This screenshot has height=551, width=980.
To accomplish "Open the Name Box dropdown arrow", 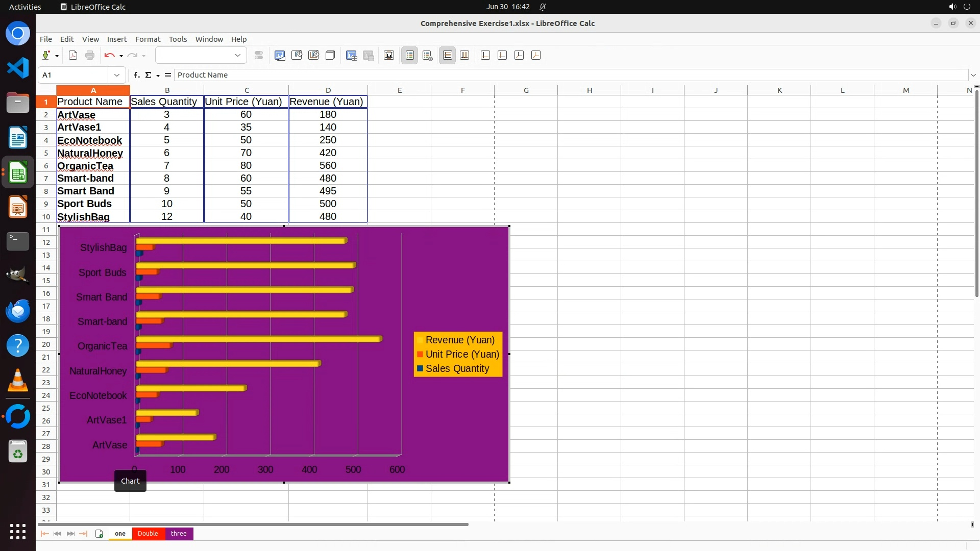I will pyautogui.click(x=117, y=75).
